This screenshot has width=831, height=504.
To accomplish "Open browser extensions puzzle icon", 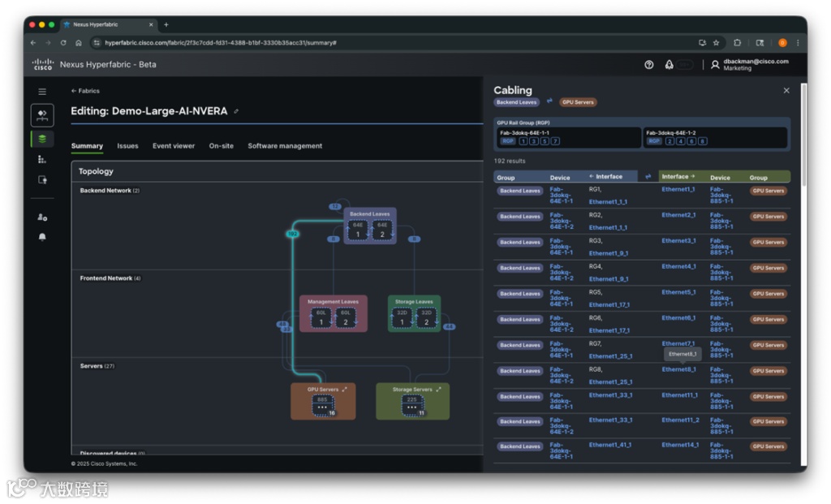I will 737,43.
